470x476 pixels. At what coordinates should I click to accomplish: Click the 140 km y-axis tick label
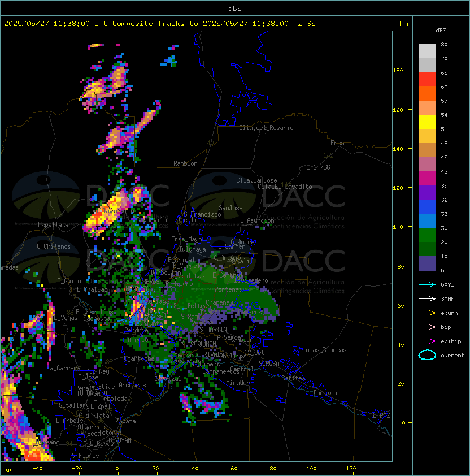[x=398, y=149]
